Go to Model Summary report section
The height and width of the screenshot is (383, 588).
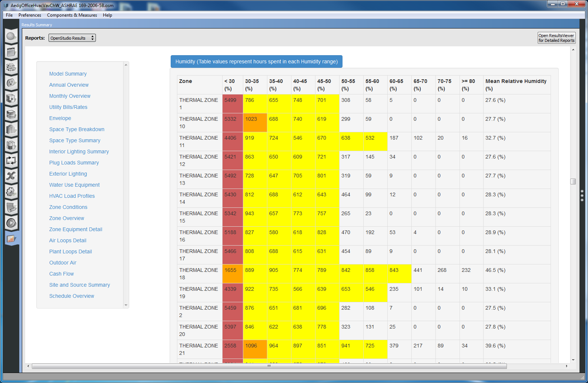pos(68,74)
